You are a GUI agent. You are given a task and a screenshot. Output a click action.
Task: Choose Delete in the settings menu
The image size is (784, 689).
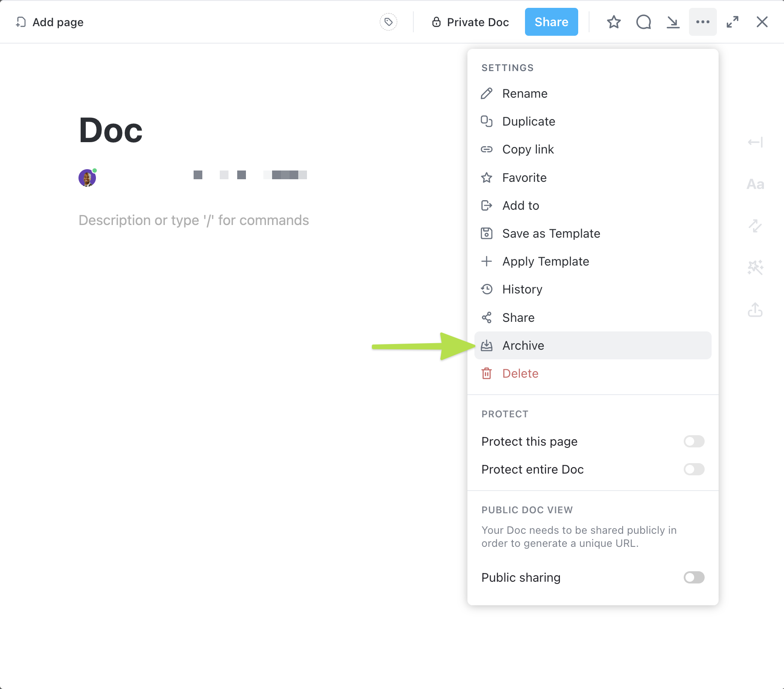coord(520,373)
